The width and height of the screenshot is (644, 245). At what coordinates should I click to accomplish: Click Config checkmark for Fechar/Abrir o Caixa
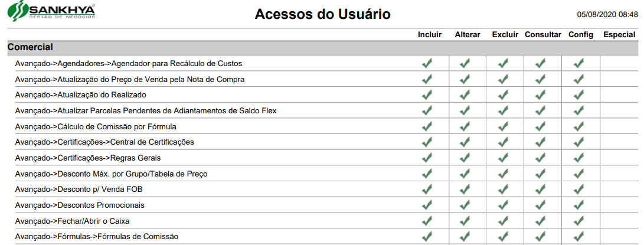578,221
